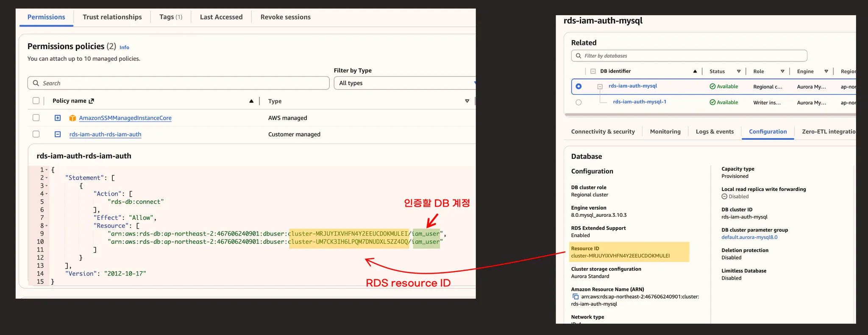Open the Logs & events tab
868x335 pixels.
715,132
